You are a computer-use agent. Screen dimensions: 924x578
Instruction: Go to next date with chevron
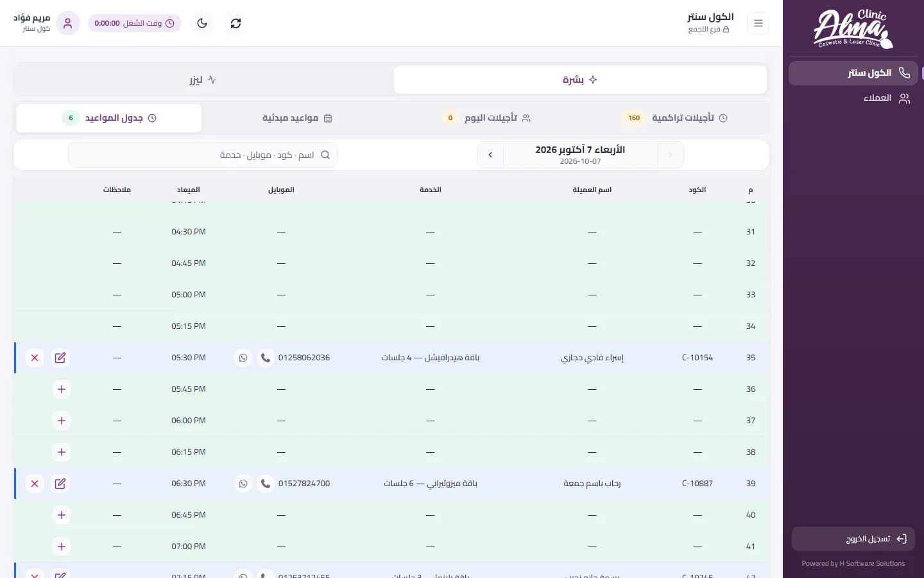pyautogui.click(x=491, y=155)
